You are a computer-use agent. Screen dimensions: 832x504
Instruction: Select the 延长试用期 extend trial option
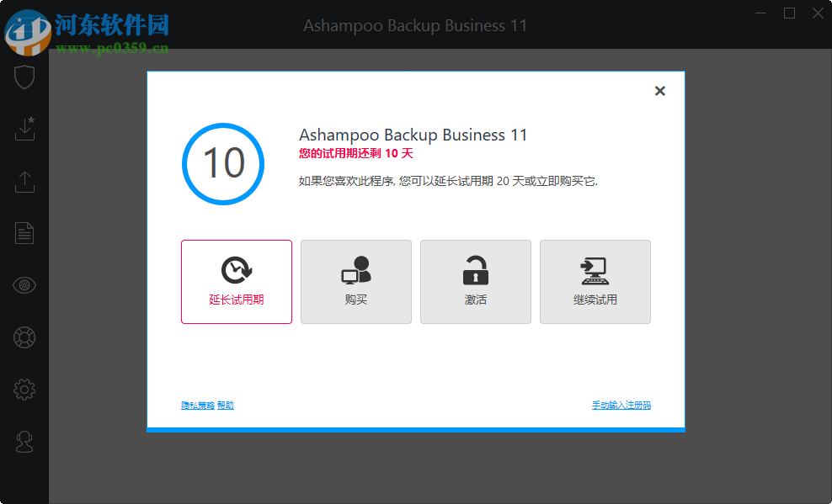(x=236, y=282)
